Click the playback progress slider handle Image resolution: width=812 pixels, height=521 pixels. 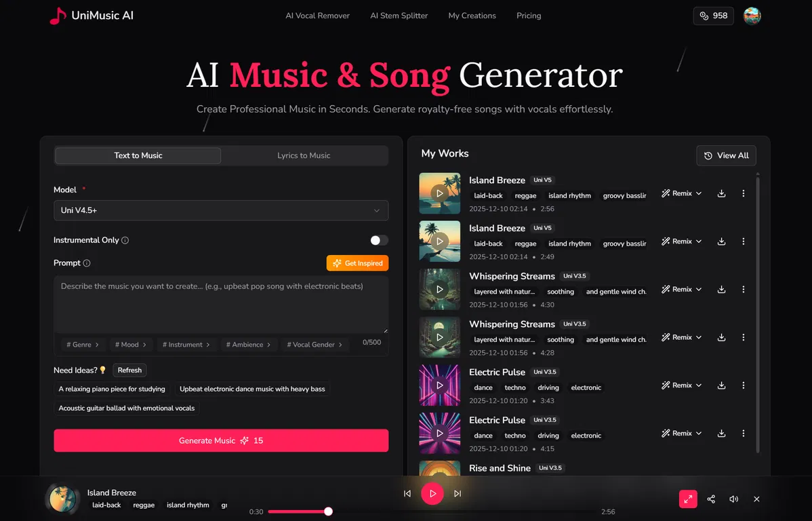(328, 512)
